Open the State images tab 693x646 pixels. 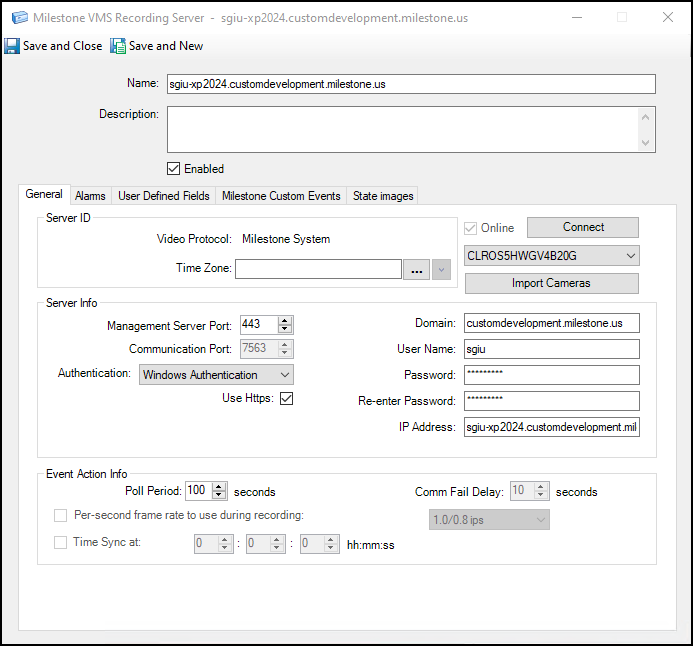(x=383, y=196)
